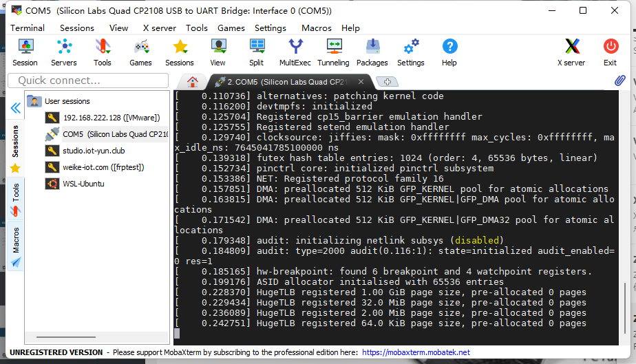Open the Packages toolbar icon
This screenshot has width=636, height=364.
point(372,52)
